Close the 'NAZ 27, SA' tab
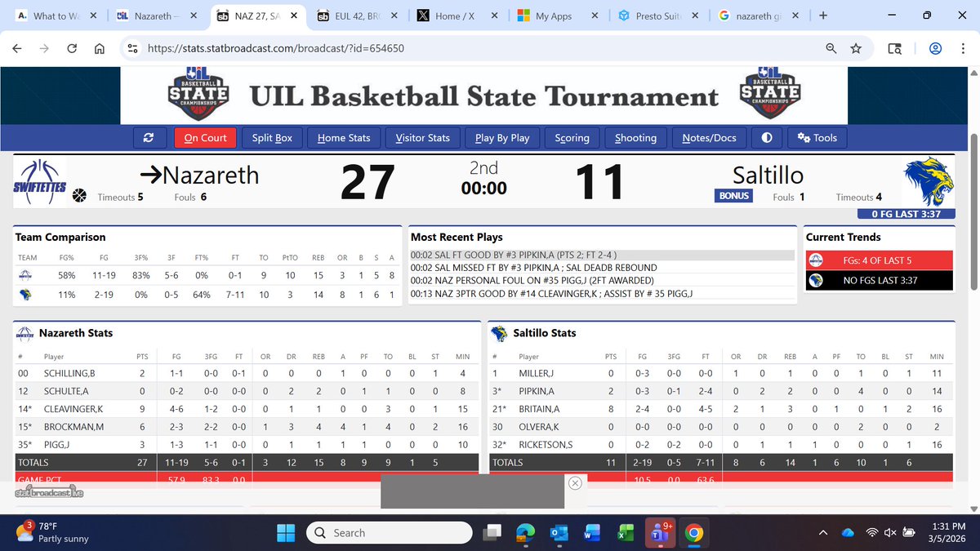The height and width of the screenshot is (551, 980). pos(294,16)
